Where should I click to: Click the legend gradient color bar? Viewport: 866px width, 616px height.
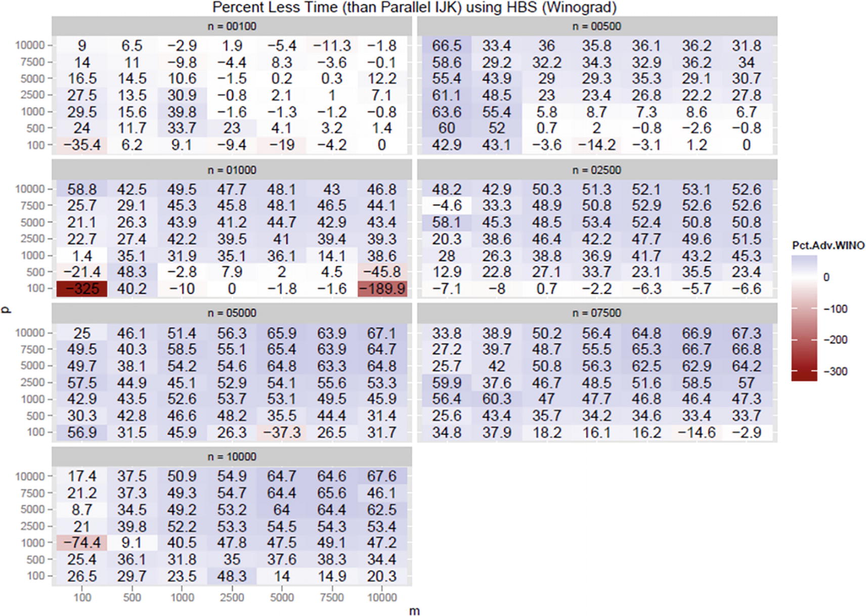(x=804, y=318)
